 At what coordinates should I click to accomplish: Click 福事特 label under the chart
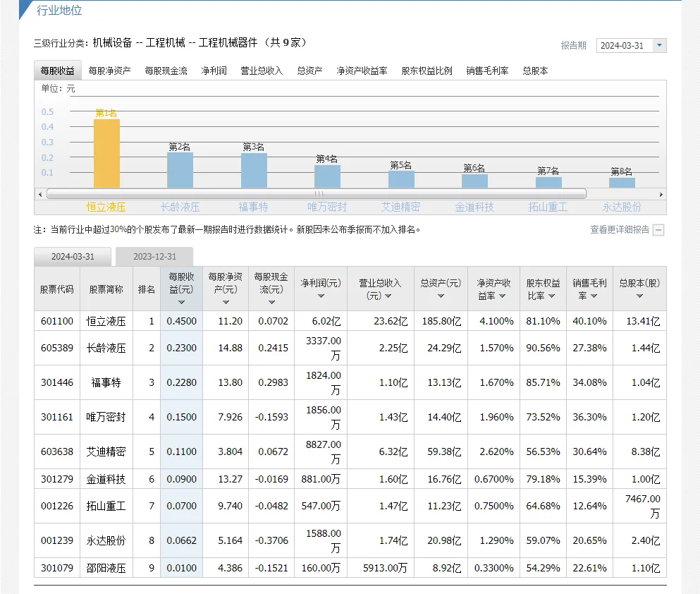tap(253, 207)
